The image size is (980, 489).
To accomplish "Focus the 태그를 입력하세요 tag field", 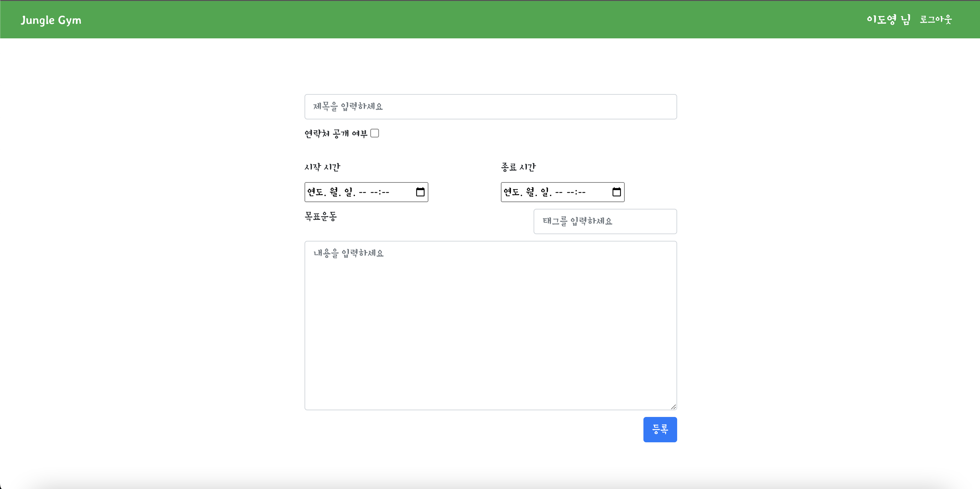I will tap(605, 221).
